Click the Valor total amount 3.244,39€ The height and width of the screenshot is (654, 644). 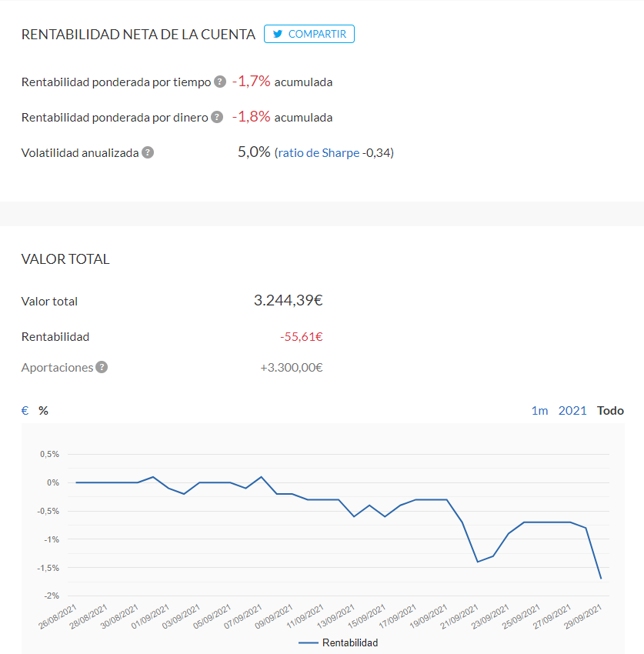coord(289,300)
